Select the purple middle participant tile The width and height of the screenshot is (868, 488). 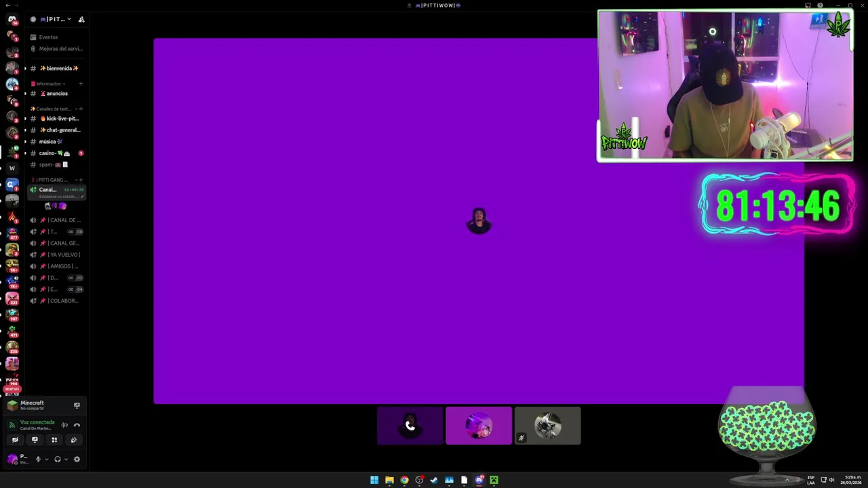tap(479, 426)
